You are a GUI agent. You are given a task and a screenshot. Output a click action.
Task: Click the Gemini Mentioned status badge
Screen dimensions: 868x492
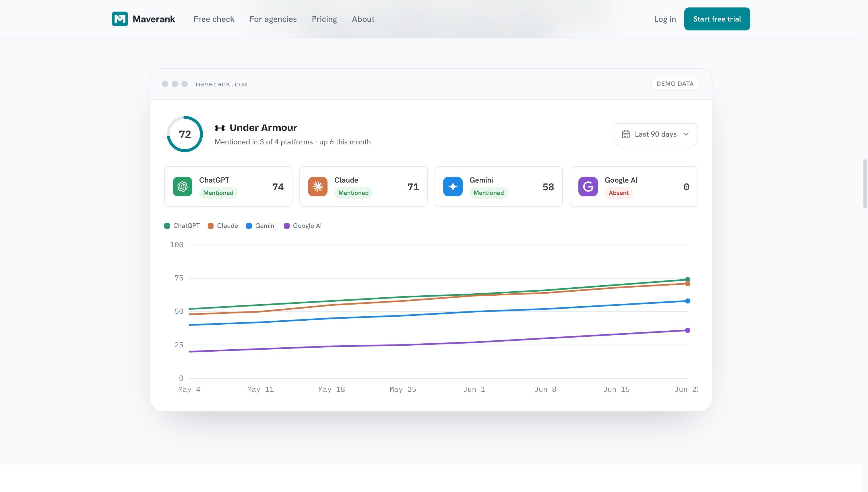point(489,193)
